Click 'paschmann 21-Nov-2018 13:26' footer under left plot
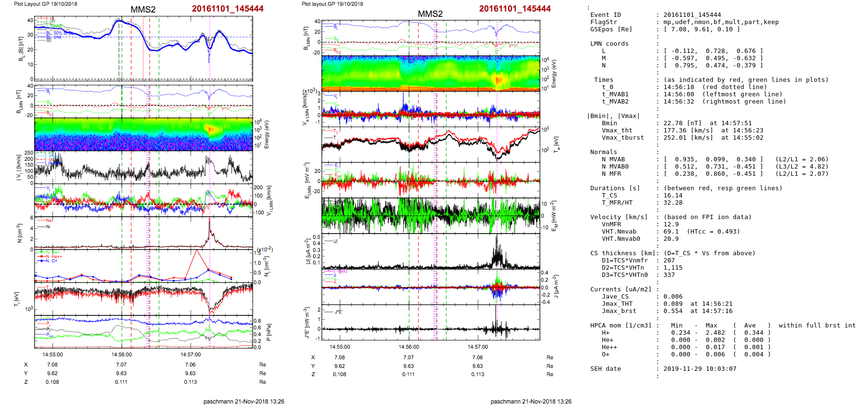This screenshot has height=405, width=868. (243, 401)
